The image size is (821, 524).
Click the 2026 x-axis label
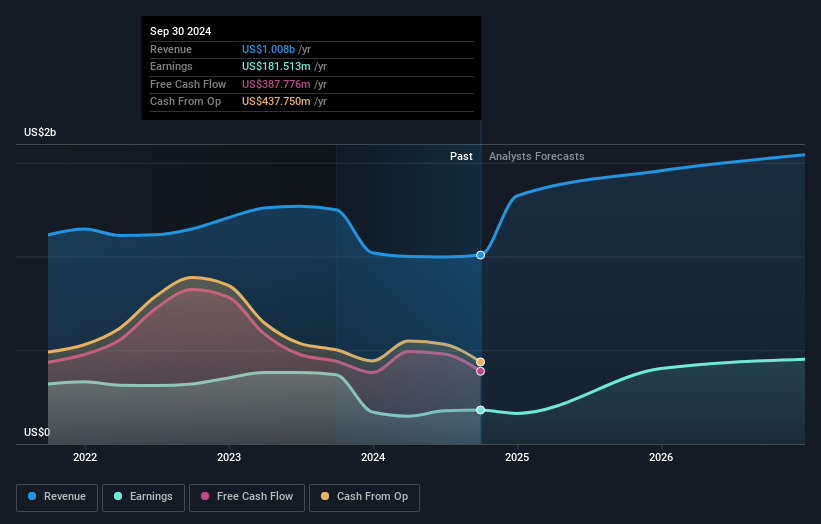pos(661,458)
